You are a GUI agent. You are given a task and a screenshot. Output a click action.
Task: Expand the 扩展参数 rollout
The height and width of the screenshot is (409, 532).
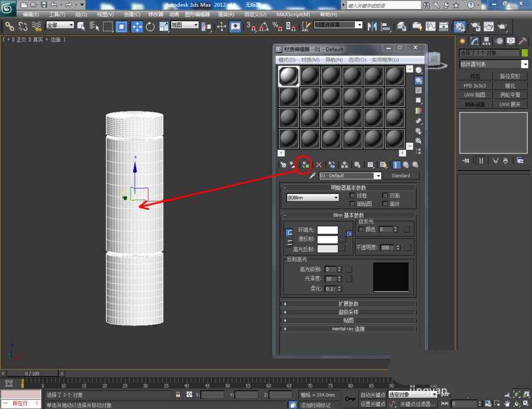(x=348, y=304)
